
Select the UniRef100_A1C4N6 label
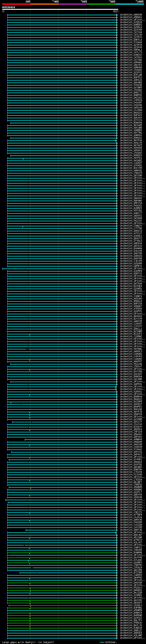click(x=131, y=379)
